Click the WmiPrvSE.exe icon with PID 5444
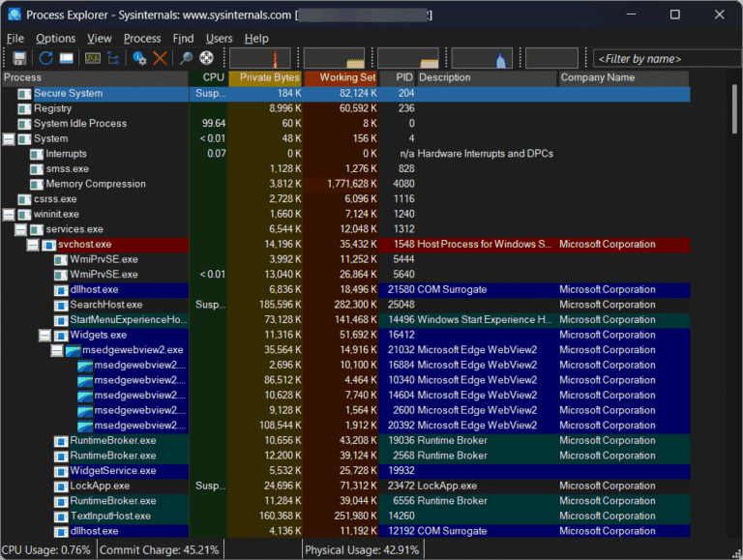The height and width of the screenshot is (560, 743). pos(61,260)
